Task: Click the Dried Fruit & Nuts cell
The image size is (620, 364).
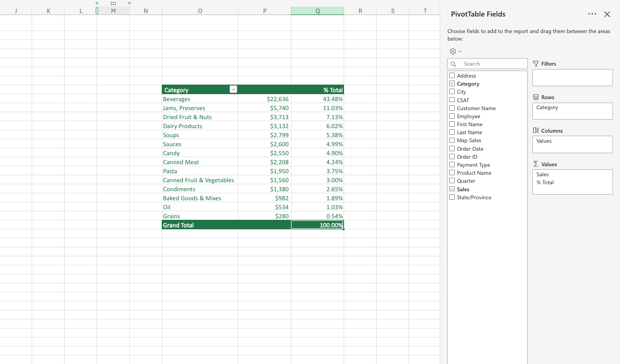Action: (200, 117)
